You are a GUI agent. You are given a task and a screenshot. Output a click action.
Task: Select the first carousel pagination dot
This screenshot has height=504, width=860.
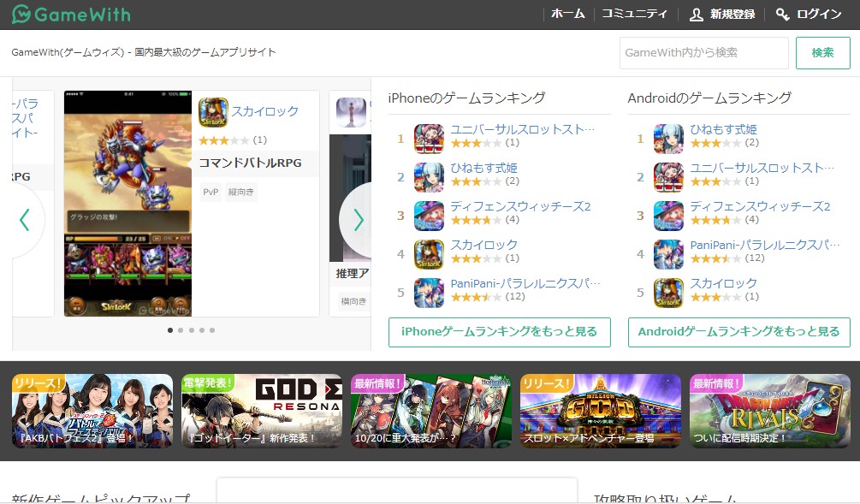click(170, 330)
